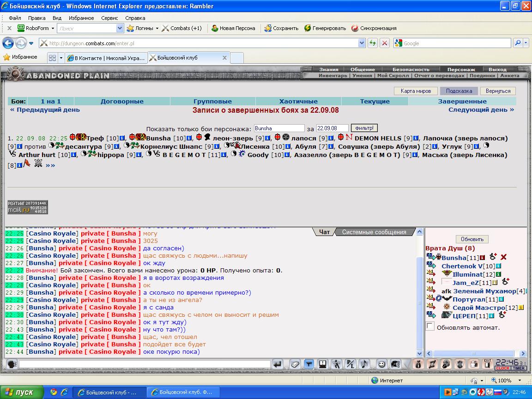Click the Вернуться button
Image resolution: width=532 pixels, height=399 pixels.
point(498,91)
